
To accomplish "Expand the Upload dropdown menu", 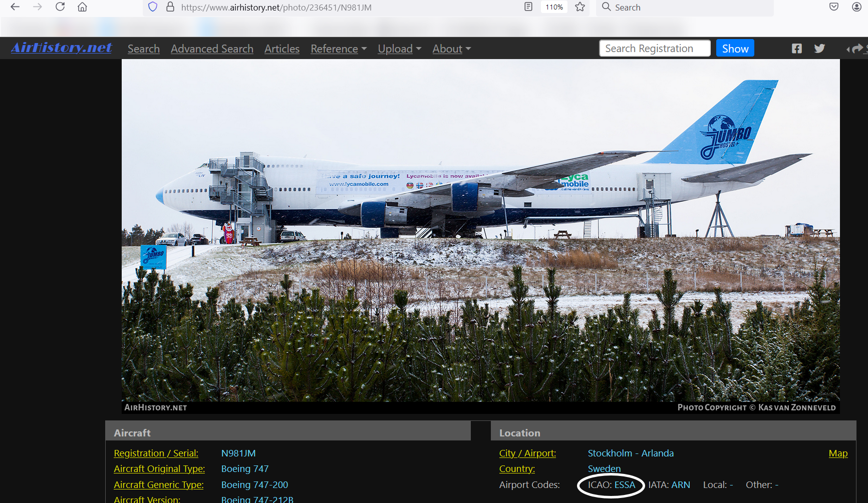I will [x=399, y=49].
